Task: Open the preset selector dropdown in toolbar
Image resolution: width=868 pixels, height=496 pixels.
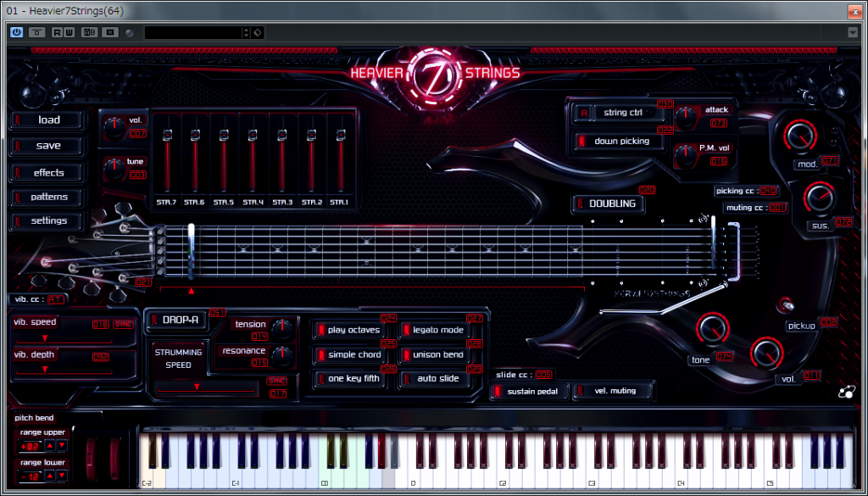Action: point(197,32)
